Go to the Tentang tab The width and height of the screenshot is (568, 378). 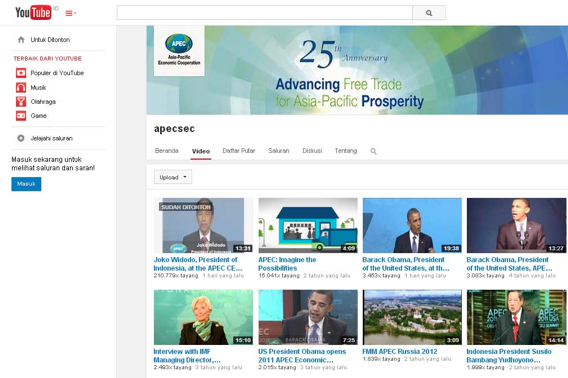(346, 151)
